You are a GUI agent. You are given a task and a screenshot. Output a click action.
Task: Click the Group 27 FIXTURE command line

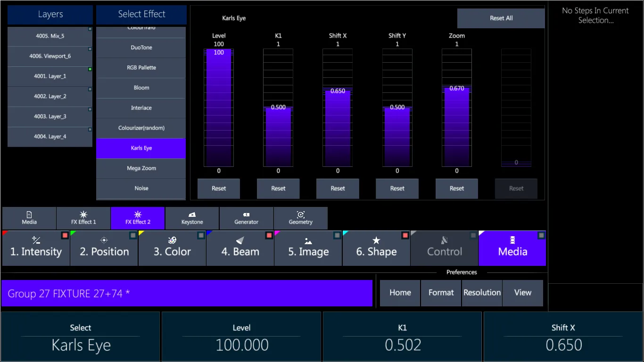(187, 293)
